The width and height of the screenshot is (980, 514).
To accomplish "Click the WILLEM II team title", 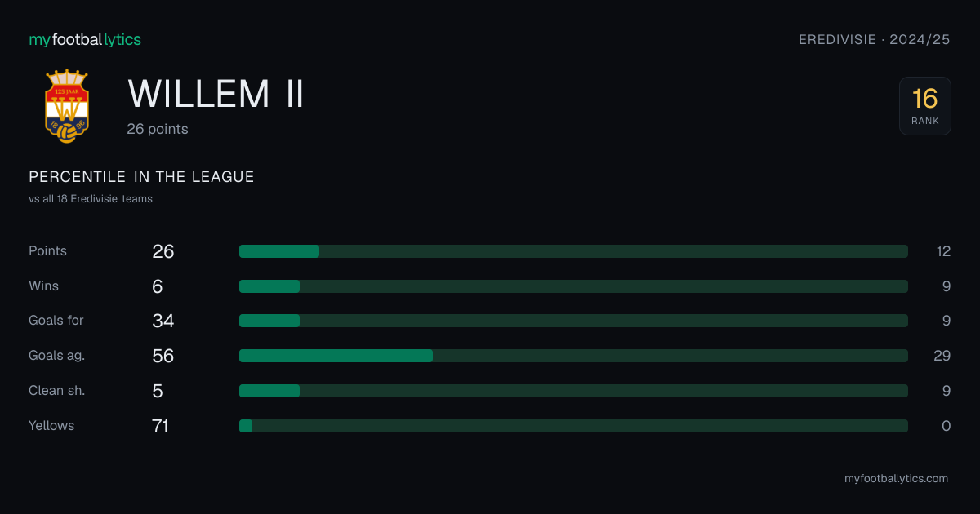I will (216, 94).
